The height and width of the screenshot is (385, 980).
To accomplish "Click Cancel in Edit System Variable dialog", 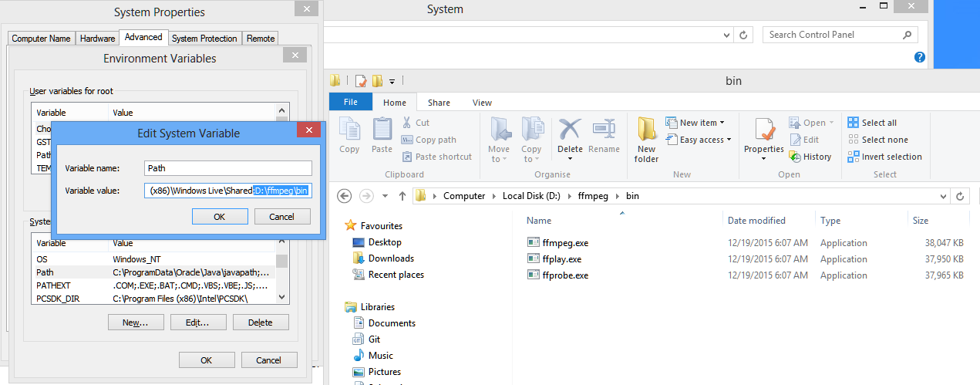I will tap(281, 217).
